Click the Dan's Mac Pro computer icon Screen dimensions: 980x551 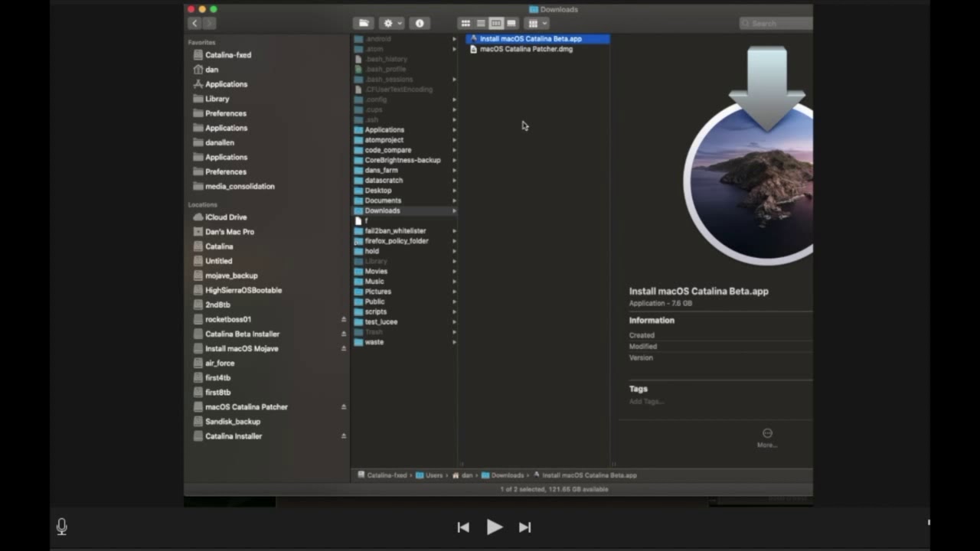pos(198,232)
